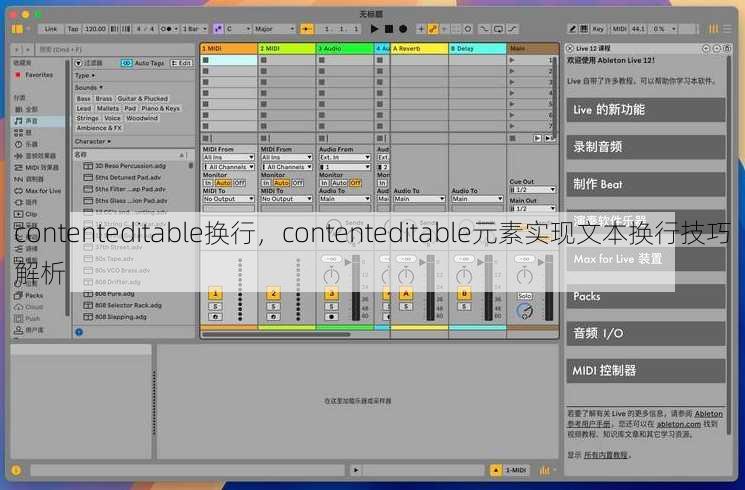Filter by the Piano & Keys tag
The width and height of the screenshot is (745, 490).
coord(161,108)
